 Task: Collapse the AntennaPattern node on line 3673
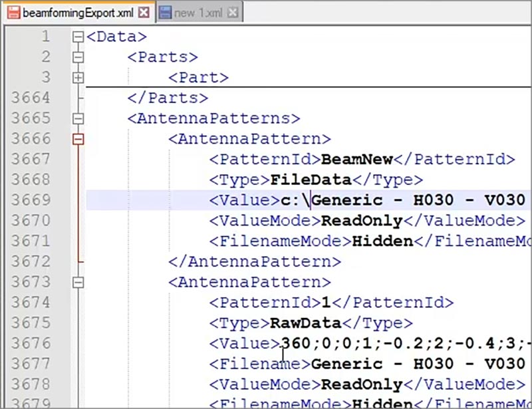coord(78,282)
